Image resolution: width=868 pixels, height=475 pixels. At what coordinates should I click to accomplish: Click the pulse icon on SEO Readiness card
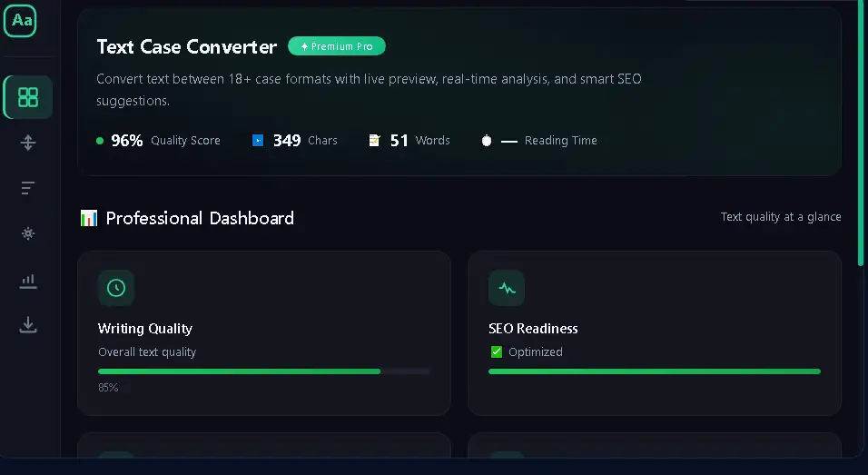pyautogui.click(x=507, y=288)
